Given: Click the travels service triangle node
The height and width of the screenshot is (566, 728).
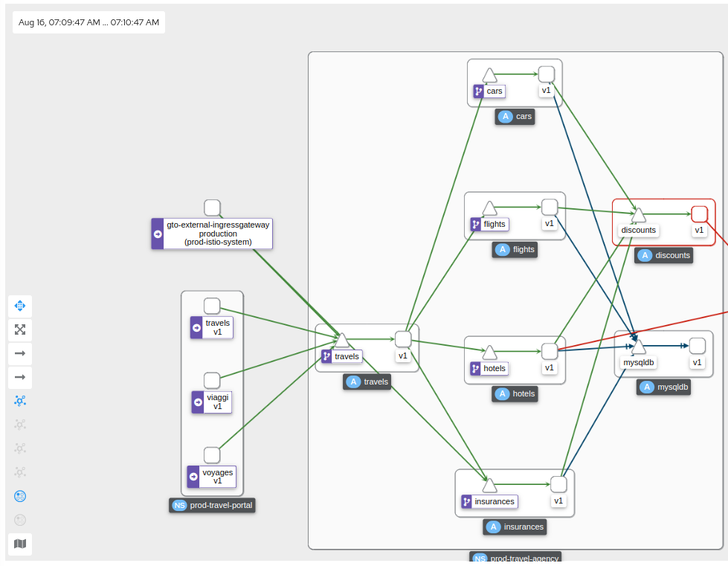Looking at the screenshot, I should click(x=342, y=341).
